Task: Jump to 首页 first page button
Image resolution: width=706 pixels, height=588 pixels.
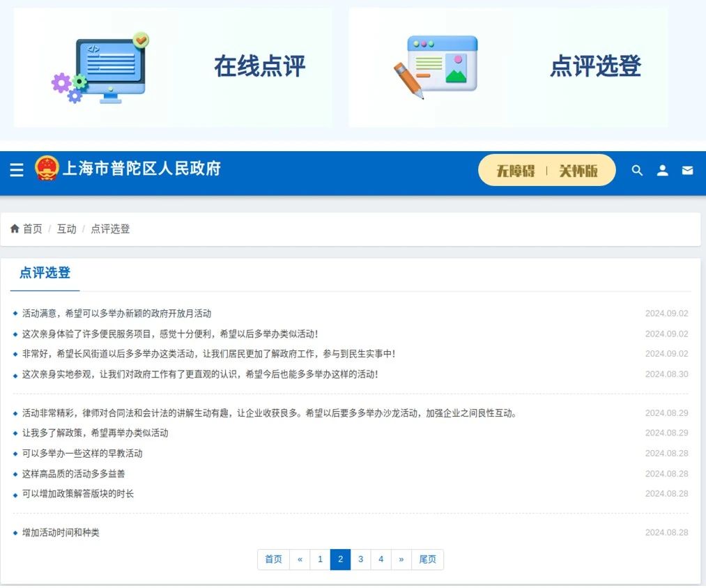Action: click(273, 559)
